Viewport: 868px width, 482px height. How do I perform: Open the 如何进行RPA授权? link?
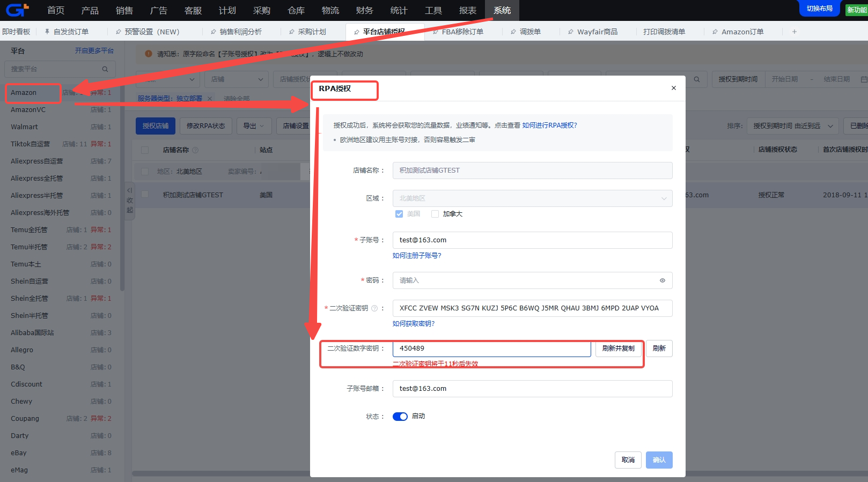pos(550,125)
